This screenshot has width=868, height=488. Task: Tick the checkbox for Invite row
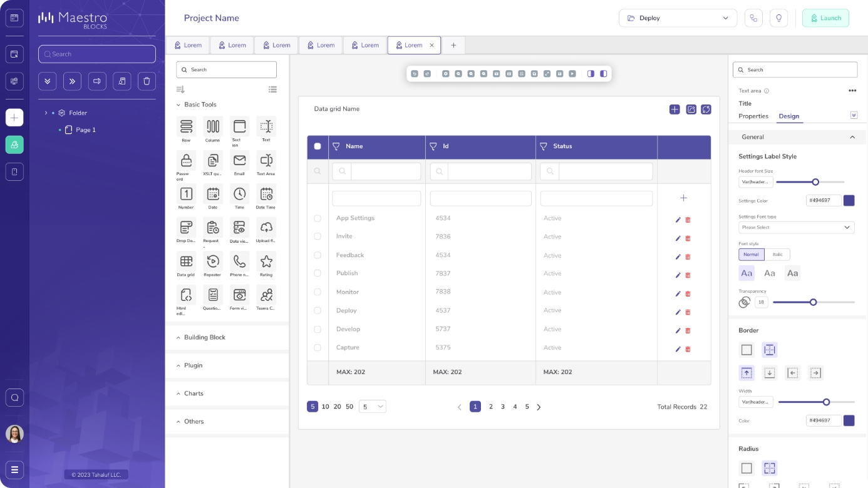318,236
